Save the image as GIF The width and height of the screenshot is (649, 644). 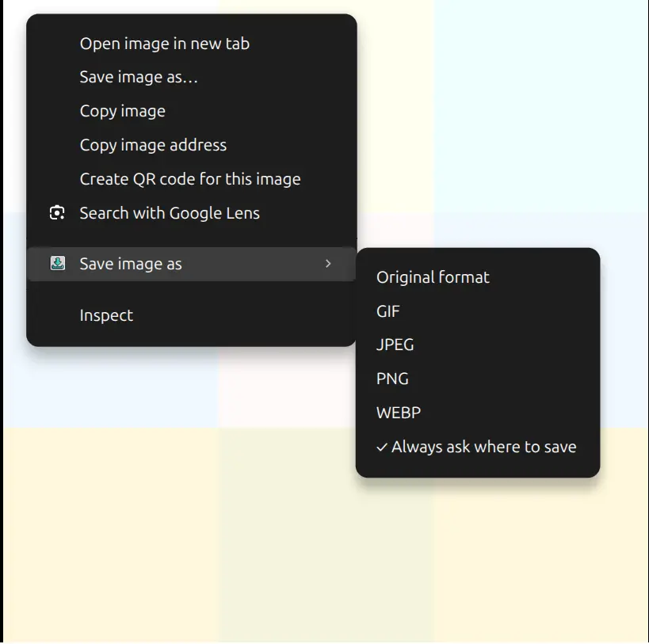tap(387, 311)
